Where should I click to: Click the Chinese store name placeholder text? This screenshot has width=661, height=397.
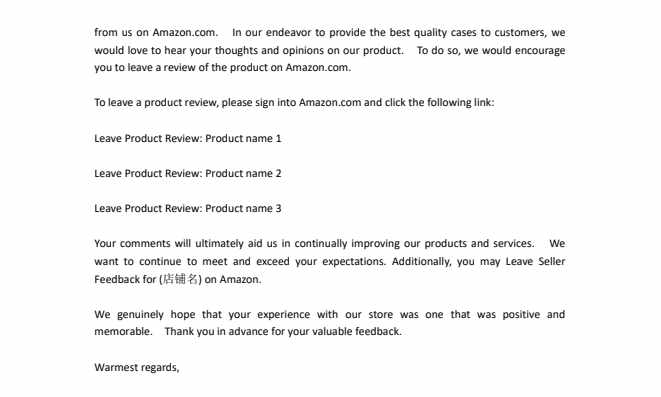tap(180, 279)
